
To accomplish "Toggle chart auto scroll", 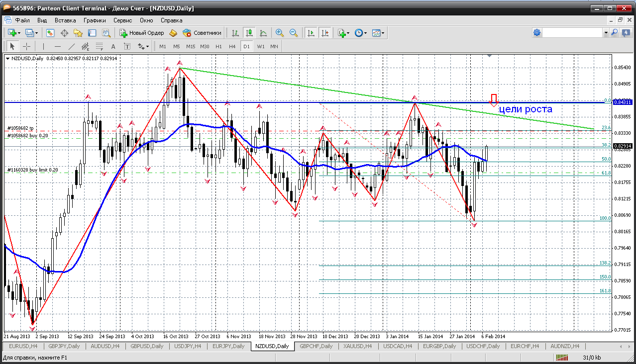I will [x=311, y=33].
